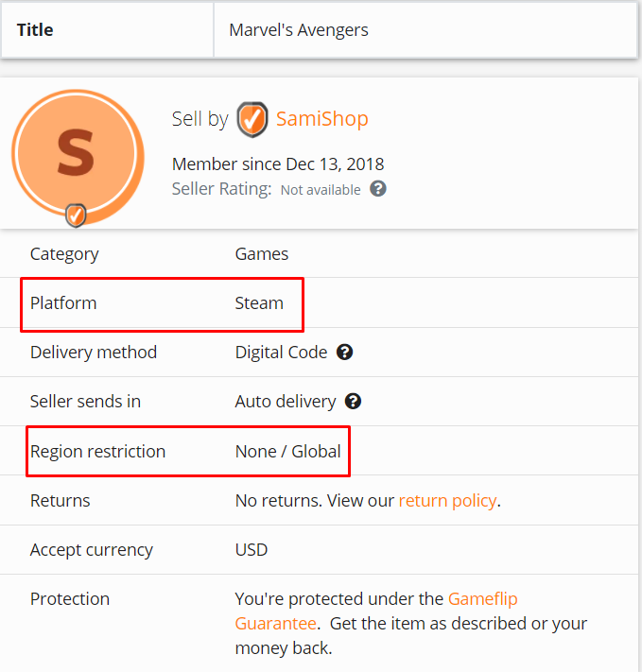
Task: Click the Member since Dec 13, 2018 text
Action: [x=278, y=164]
